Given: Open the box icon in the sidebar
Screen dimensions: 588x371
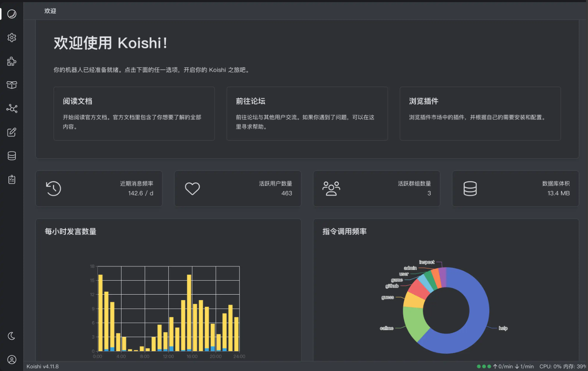Looking at the screenshot, I should 12,85.
